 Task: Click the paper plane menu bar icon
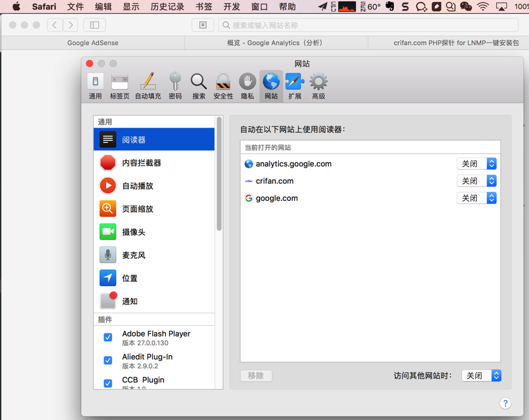tap(322, 7)
